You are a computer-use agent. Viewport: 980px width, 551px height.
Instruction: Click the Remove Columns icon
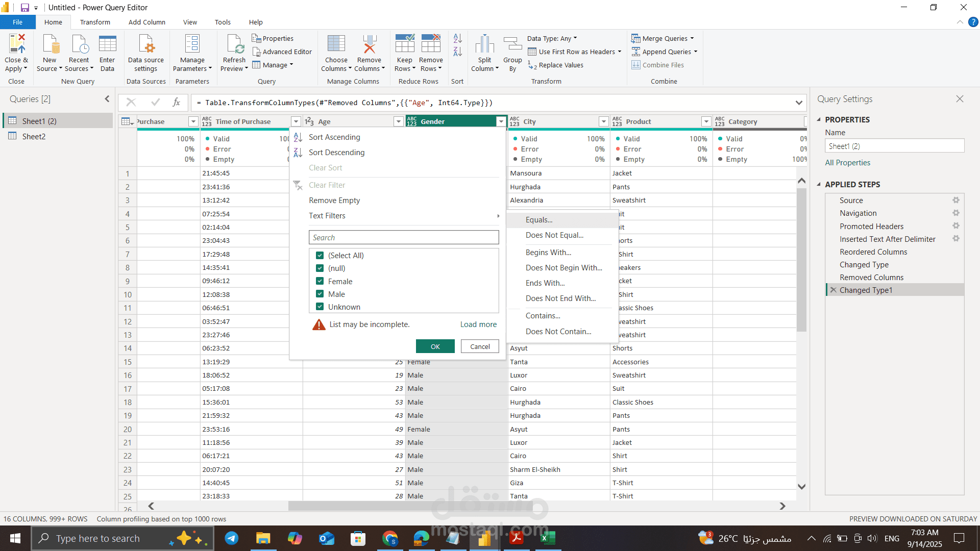coord(369,44)
